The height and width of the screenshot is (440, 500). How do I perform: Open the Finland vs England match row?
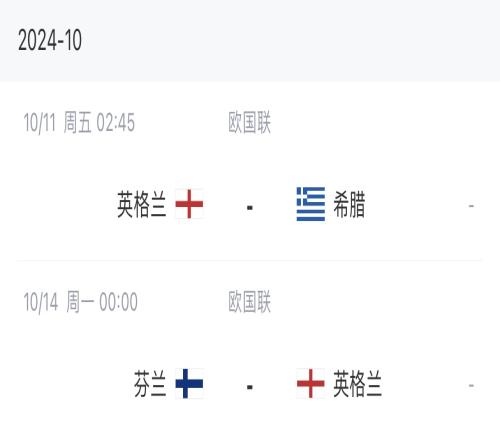tap(250, 350)
